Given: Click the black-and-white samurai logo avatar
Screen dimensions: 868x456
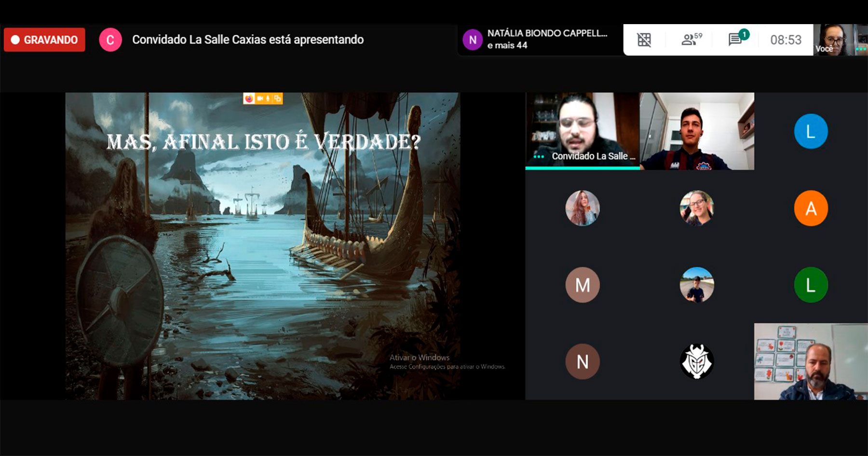Looking at the screenshot, I should click(x=697, y=361).
